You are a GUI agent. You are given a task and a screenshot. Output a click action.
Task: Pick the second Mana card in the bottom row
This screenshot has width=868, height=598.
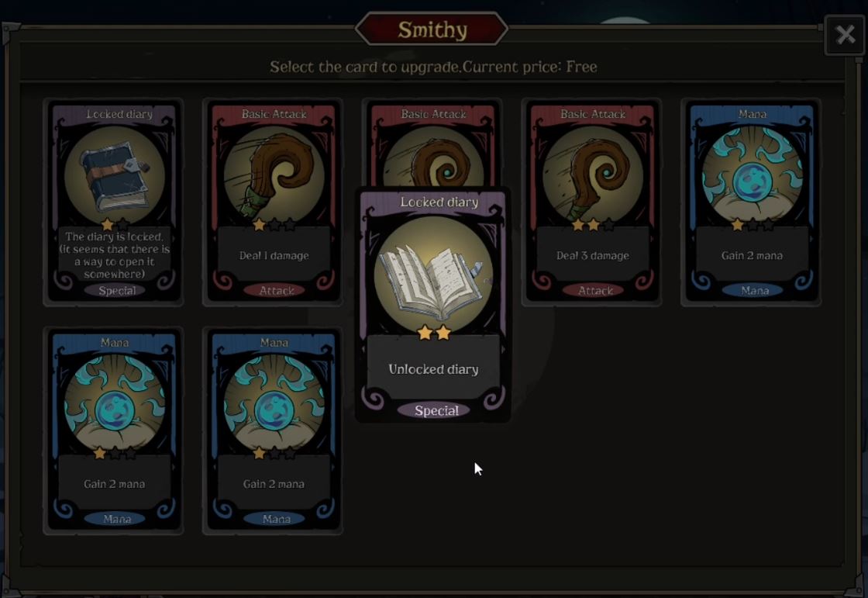pyautogui.click(x=274, y=430)
